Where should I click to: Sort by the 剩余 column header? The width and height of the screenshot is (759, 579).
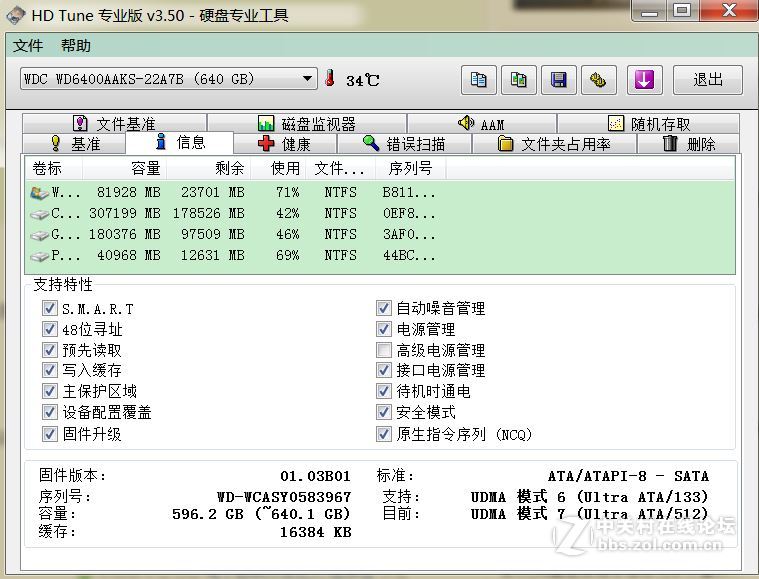click(x=209, y=168)
